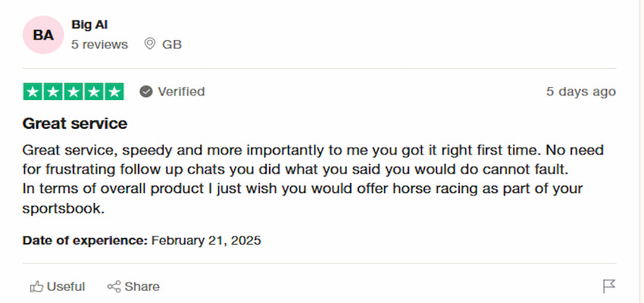
Task: Click the Share icon
Action: 114,286
